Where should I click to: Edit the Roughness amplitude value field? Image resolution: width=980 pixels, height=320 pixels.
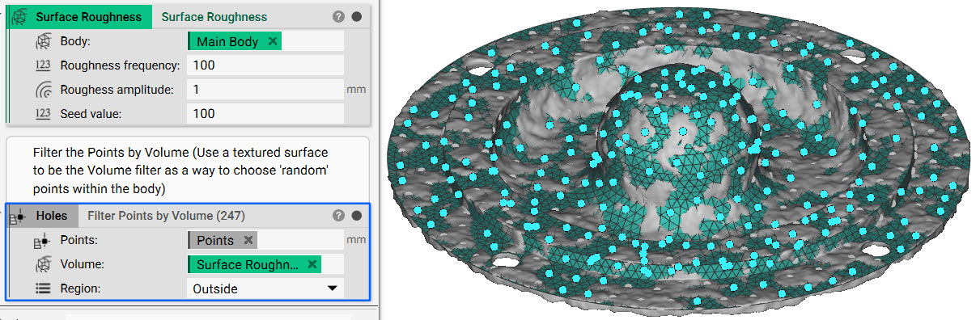pyautogui.click(x=265, y=90)
